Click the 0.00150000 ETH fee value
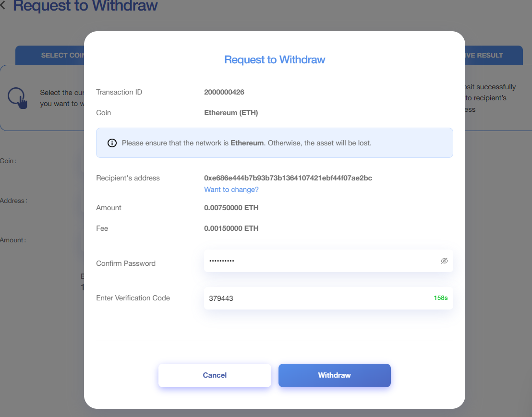Screen dimensions: 532x417 click(x=231, y=228)
